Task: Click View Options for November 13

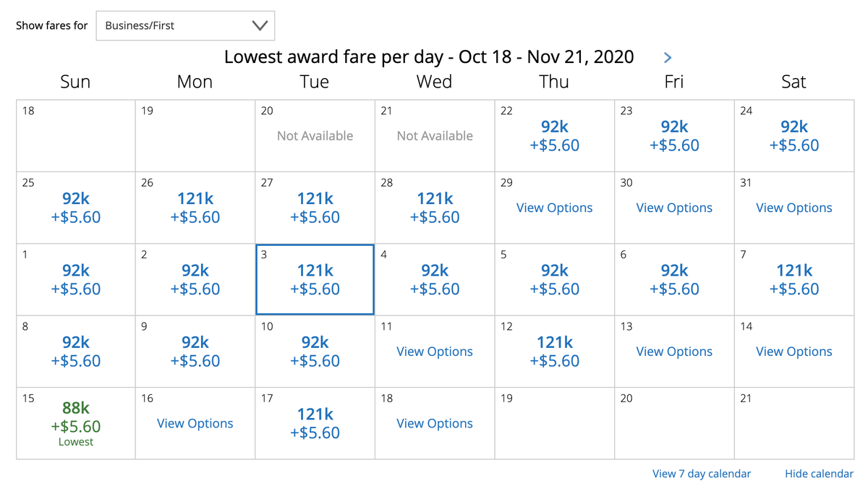Action: 673,352
